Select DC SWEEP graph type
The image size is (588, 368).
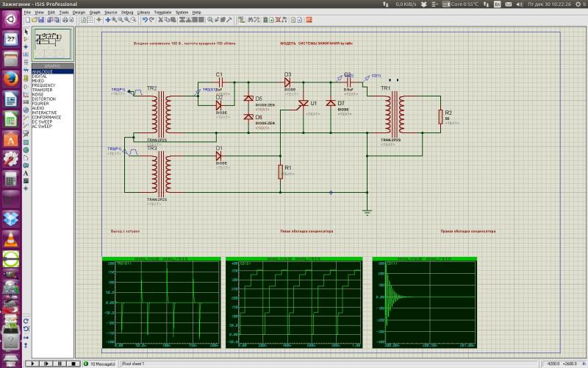(43, 121)
